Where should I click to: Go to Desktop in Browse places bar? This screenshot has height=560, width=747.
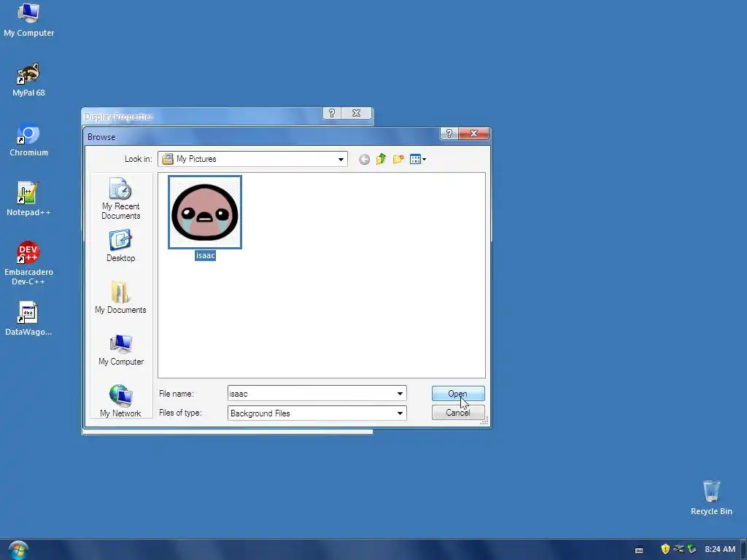(120, 246)
